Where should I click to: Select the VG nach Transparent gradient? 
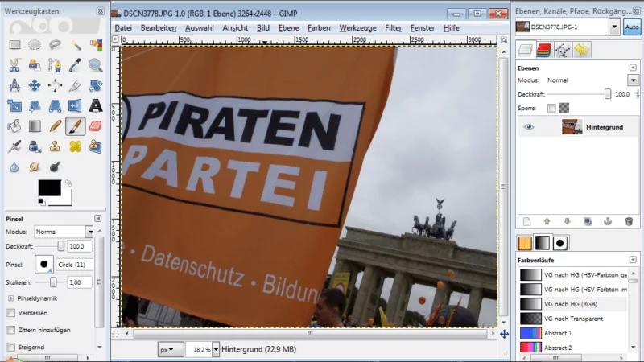point(573,319)
